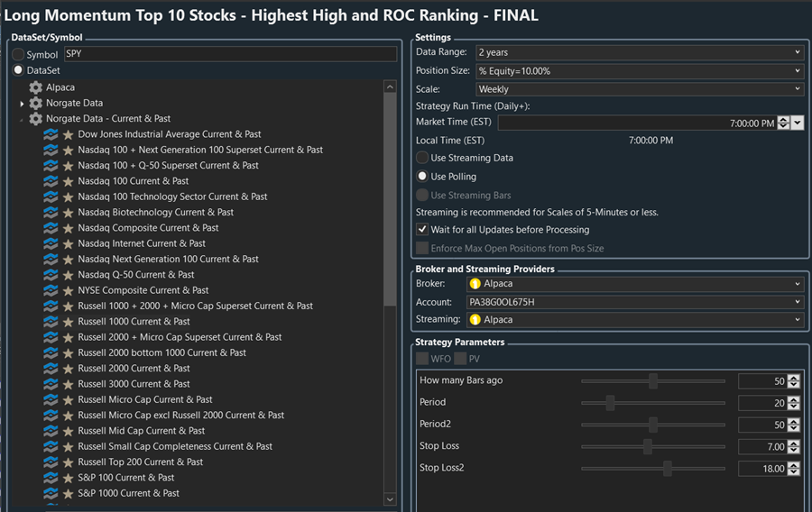
Task: Click the Market Time field showing 7:00:00 PM
Action: pyautogui.click(x=638, y=123)
